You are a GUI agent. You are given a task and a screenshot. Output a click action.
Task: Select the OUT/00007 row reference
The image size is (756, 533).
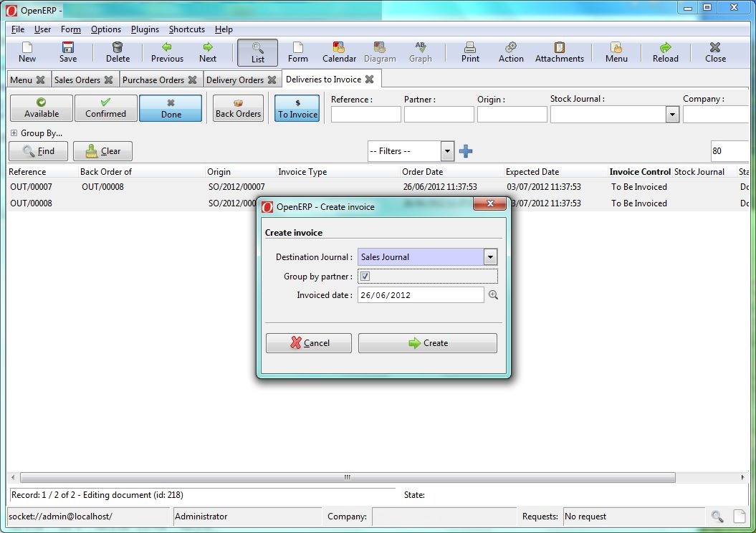[x=31, y=187]
